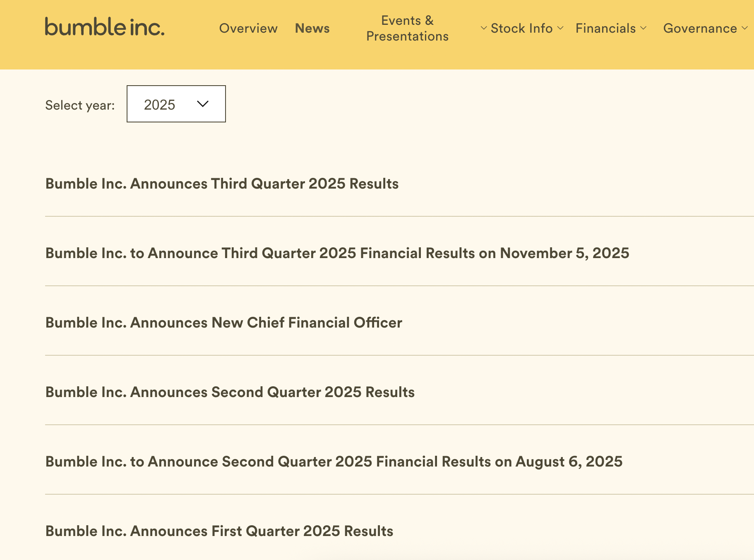Select the News section
Image resolution: width=754 pixels, height=560 pixels.
[312, 29]
